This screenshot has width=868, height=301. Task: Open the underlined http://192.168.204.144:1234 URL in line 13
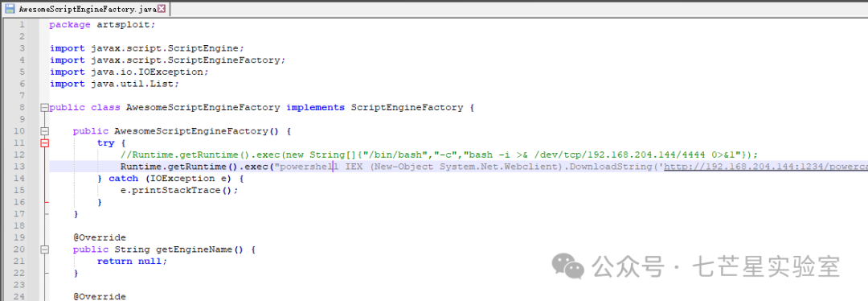[766, 167]
